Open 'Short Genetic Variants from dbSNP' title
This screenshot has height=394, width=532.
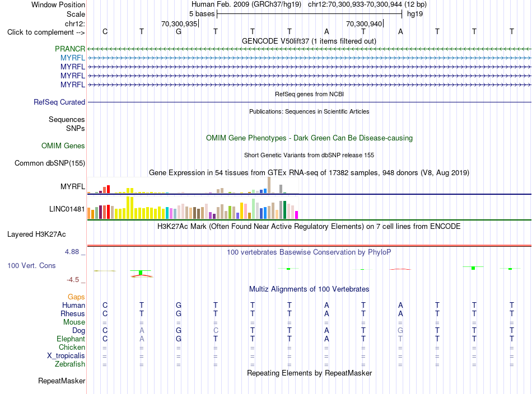click(x=309, y=155)
